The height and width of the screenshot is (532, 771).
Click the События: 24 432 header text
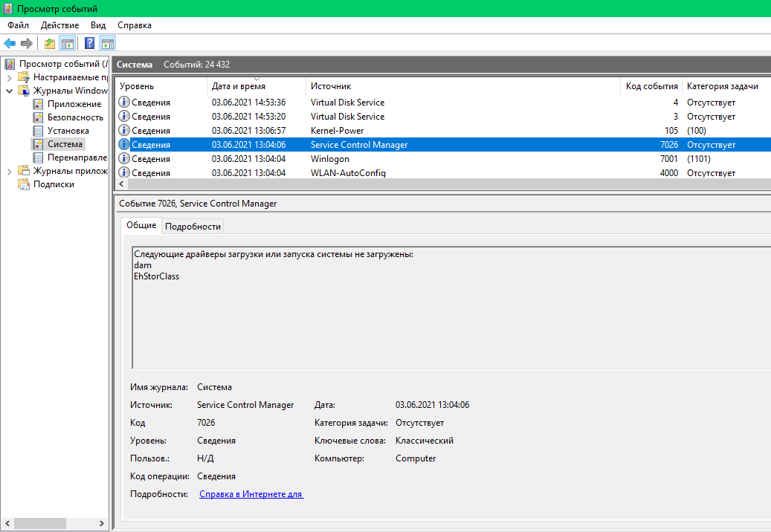pyautogui.click(x=197, y=65)
